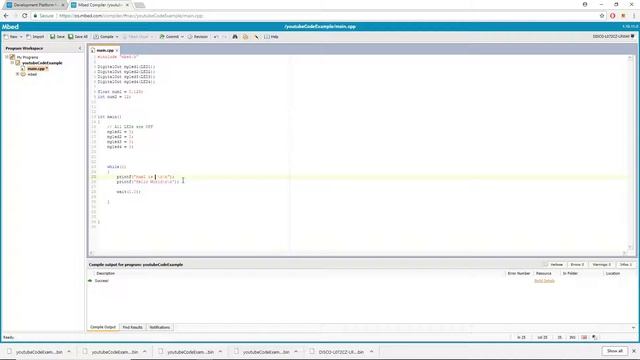Click the undo arrow icon in the toolbar
The image size is (640, 360).
pyautogui.click(x=216, y=37)
